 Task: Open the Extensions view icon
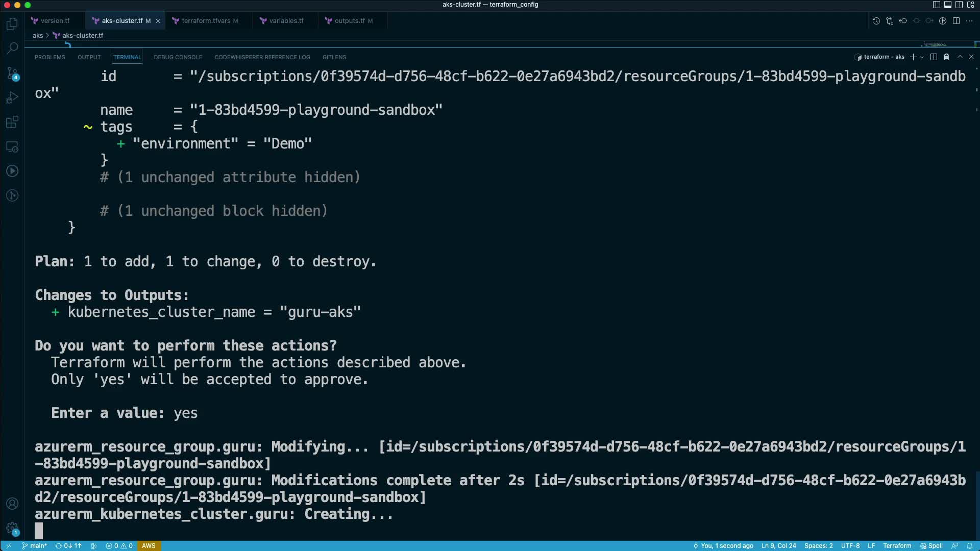click(12, 122)
